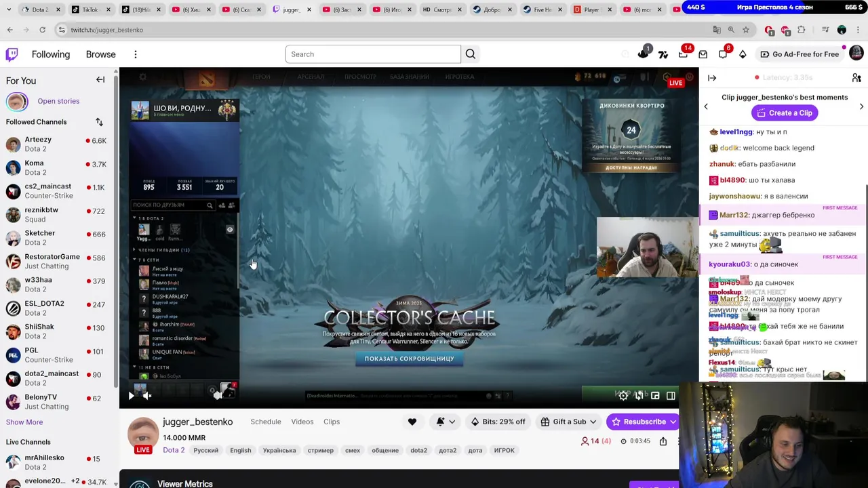Open reznikbtw channel in sidebar

tap(57, 214)
